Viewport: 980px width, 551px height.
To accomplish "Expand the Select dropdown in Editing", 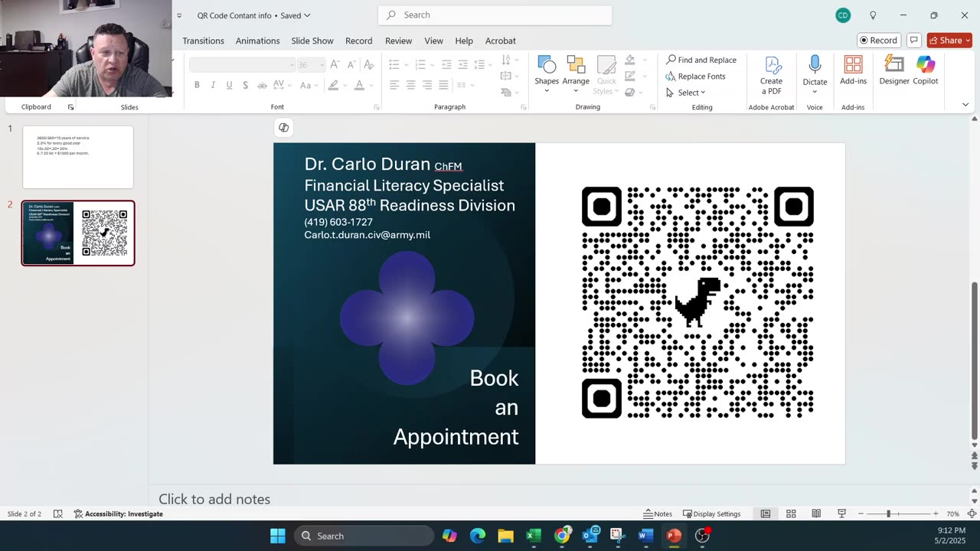I will pos(686,93).
